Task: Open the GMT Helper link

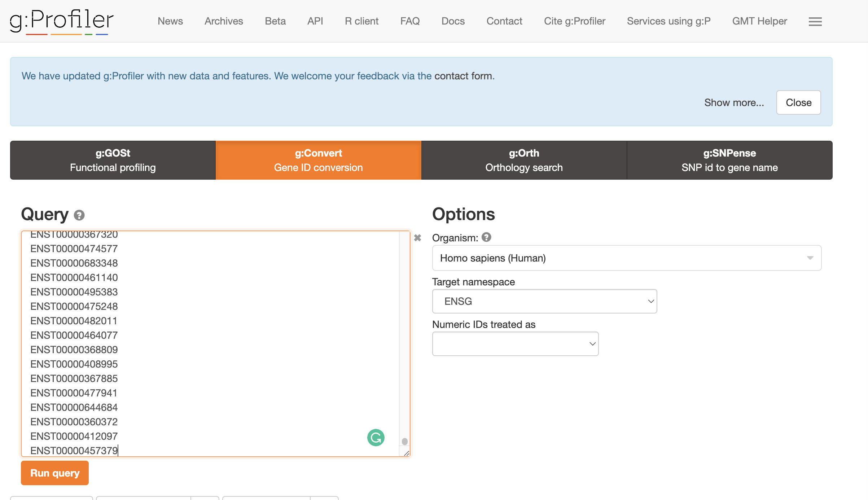Action: pyautogui.click(x=759, y=21)
